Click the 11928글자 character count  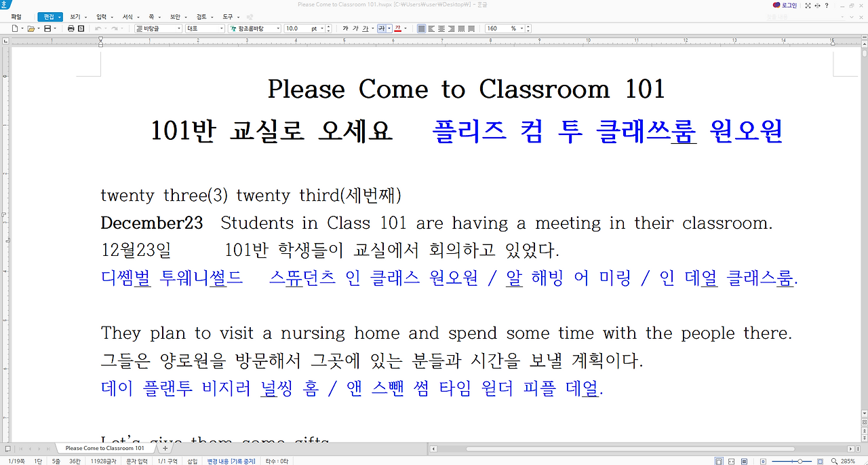103,461
